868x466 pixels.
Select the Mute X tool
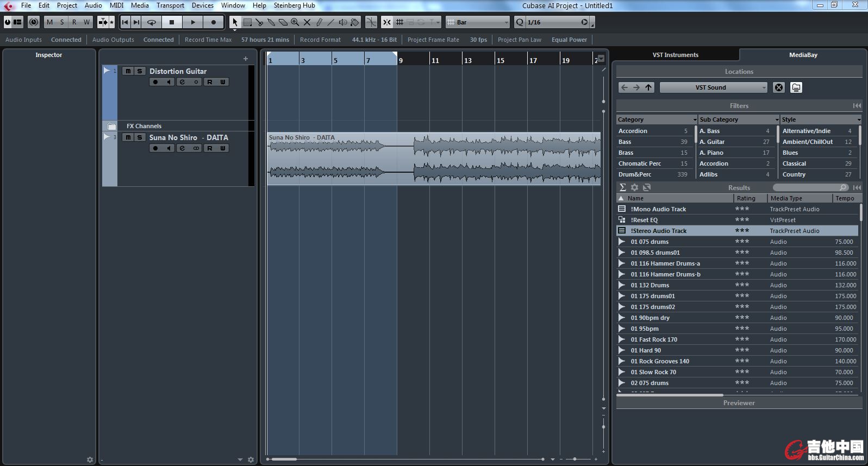[x=307, y=22]
